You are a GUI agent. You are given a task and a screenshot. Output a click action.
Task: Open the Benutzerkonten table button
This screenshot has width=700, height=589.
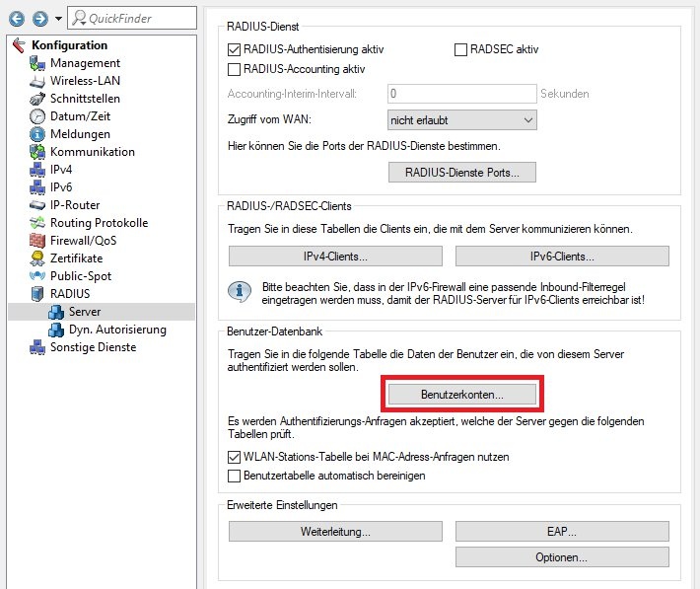click(x=462, y=394)
